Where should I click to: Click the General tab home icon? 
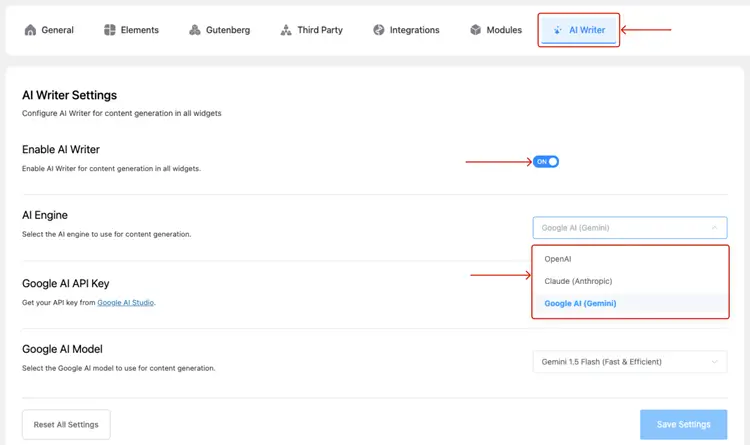click(30, 30)
